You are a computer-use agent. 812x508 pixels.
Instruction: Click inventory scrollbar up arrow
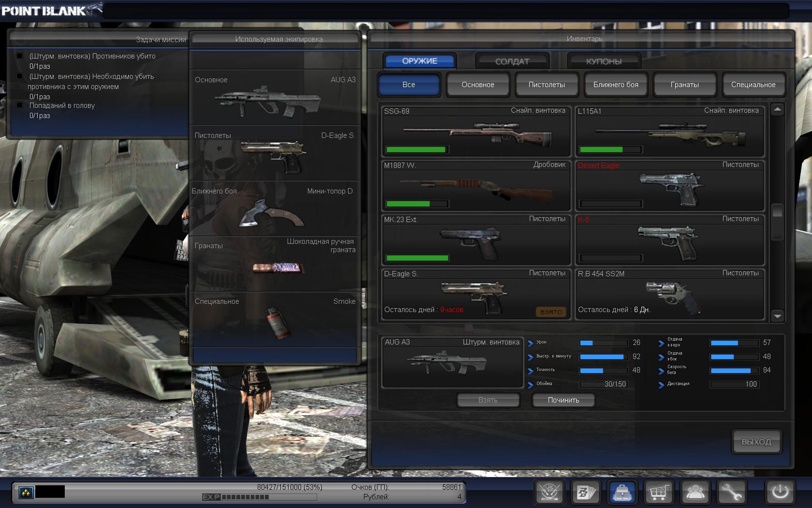(x=777, y=109)
